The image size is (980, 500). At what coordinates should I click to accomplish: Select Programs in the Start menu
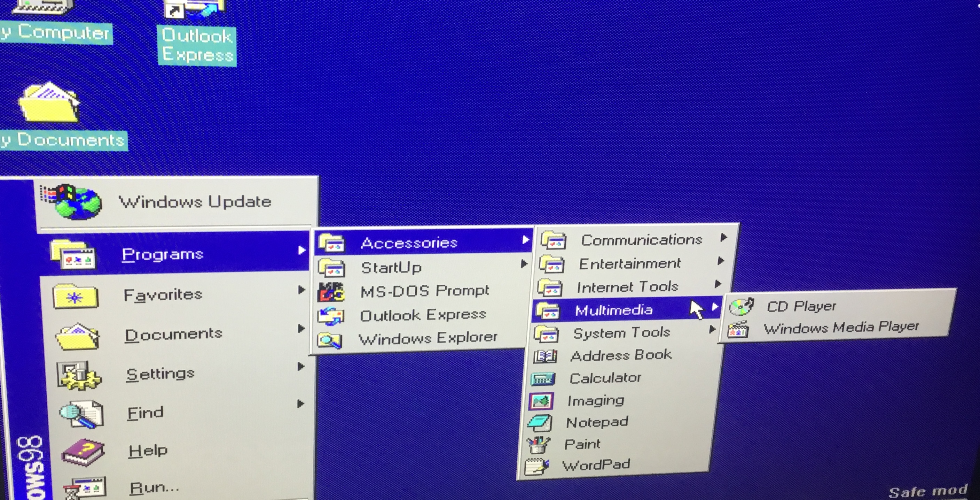175,254
